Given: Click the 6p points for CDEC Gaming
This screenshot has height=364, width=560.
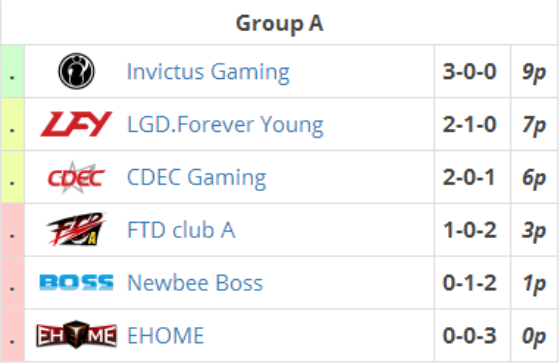Looking at the screenshot, I should pyautogui.click(x=534, y=177).
